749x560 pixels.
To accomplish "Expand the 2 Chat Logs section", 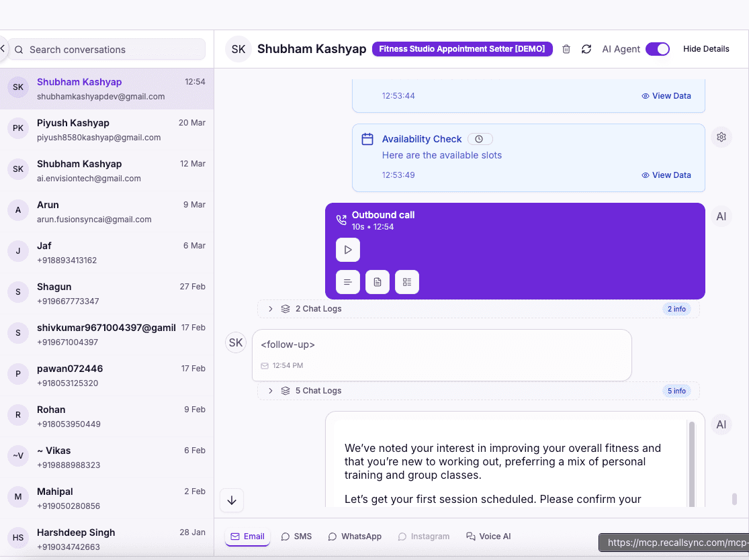I will click(271, 309).
